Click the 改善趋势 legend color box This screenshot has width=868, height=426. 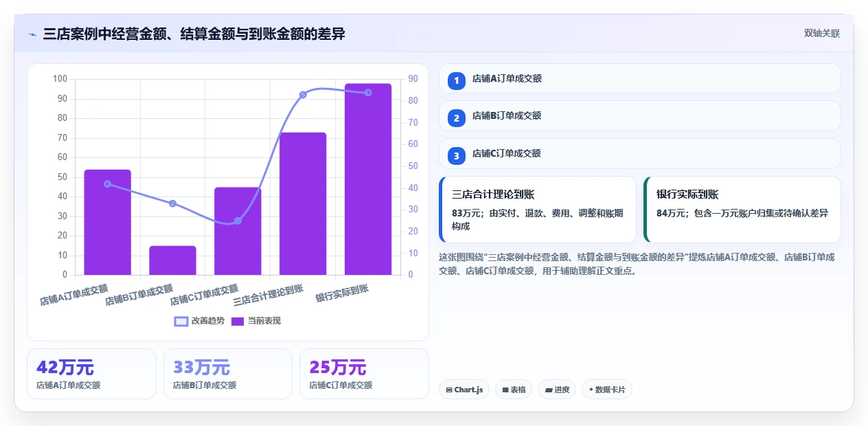[x=181, y=321]
